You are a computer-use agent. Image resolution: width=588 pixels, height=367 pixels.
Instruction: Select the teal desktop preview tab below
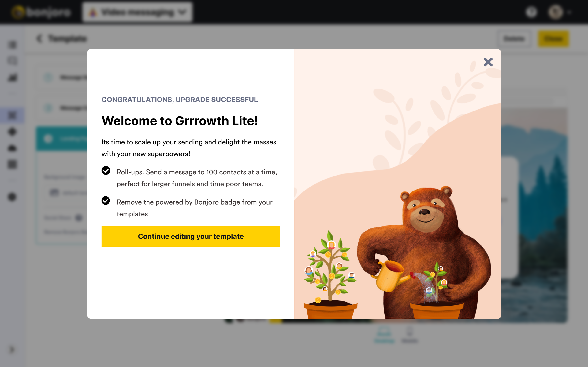click(x=384, y=334)
